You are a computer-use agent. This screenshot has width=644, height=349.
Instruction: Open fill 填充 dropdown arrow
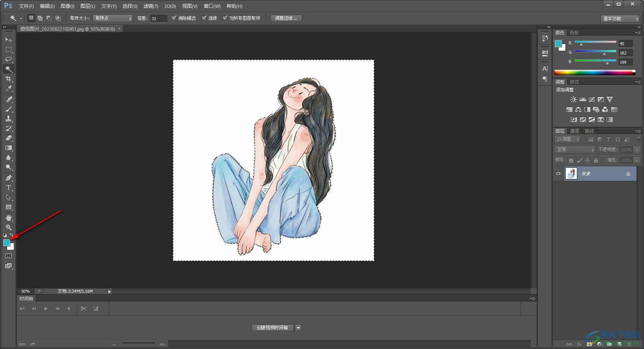[637, 160]
